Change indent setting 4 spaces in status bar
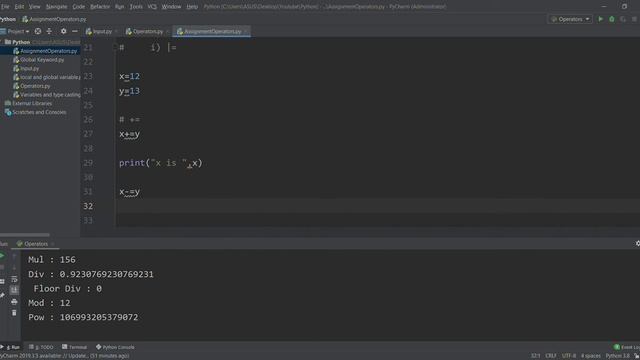 pos(591,356)
